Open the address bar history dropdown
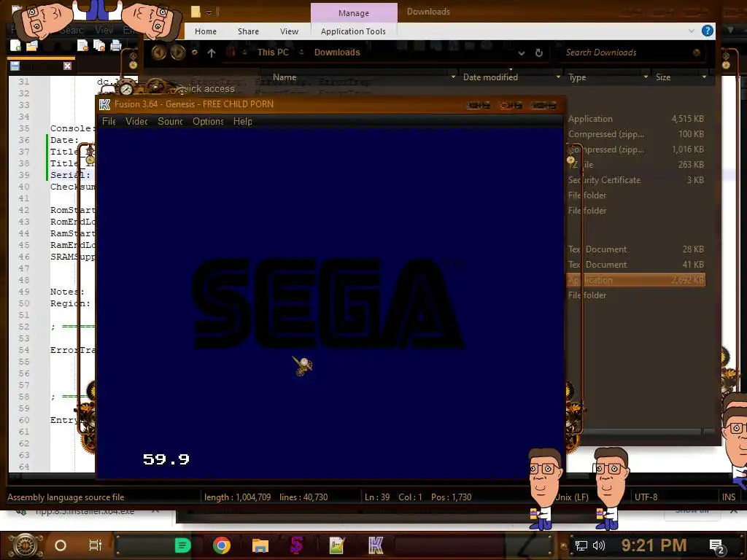The width and height of the screenshot is (747, 560). [x=521, y=52]
